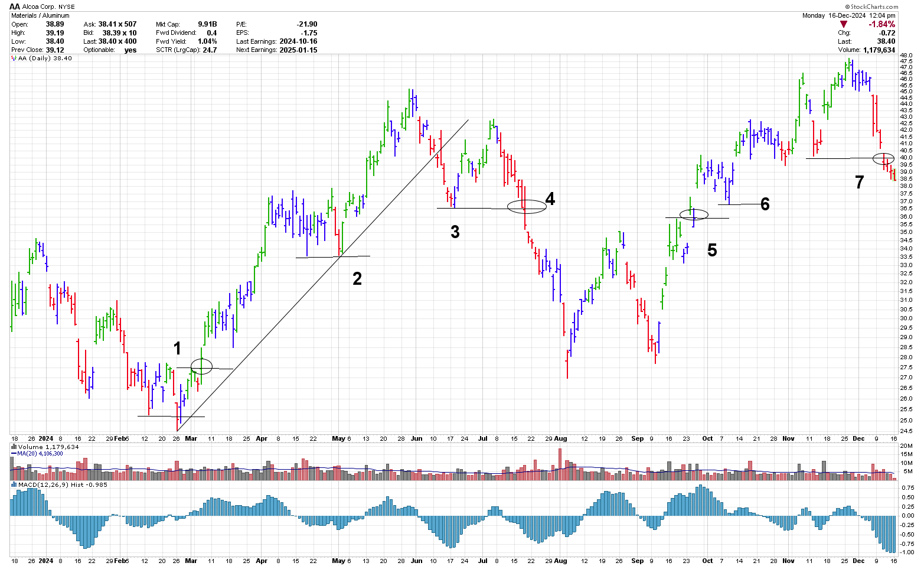Click the Ask quote 38.41 x 507
This screenshot has width=924, height=566.
point(119,24)
